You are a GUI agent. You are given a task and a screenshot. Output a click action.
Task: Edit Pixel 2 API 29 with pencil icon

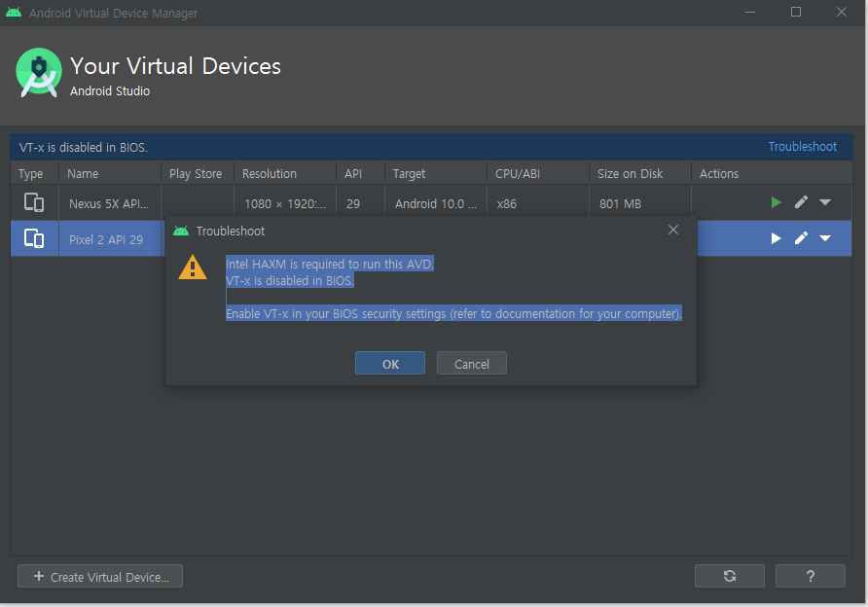click(x=801, y=238)
